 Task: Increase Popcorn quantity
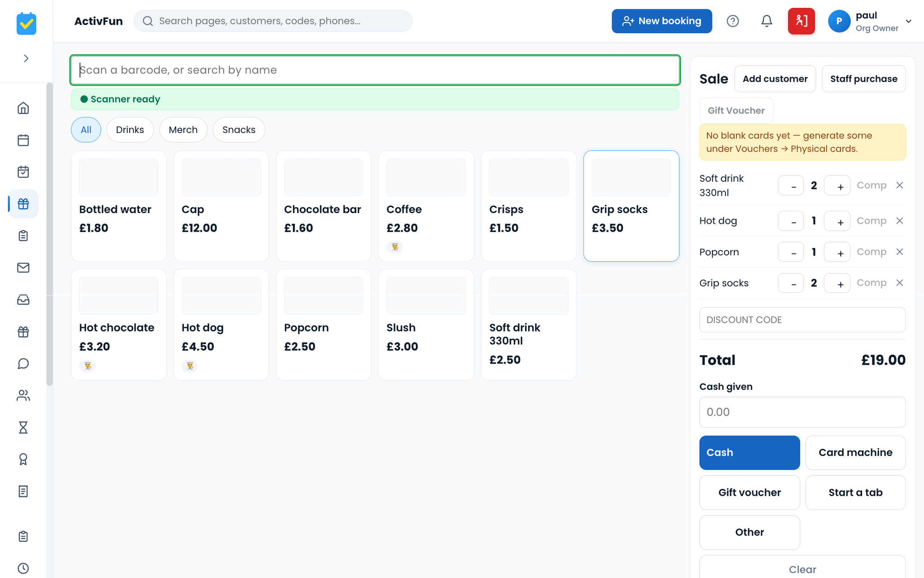(x=837, y=252)
